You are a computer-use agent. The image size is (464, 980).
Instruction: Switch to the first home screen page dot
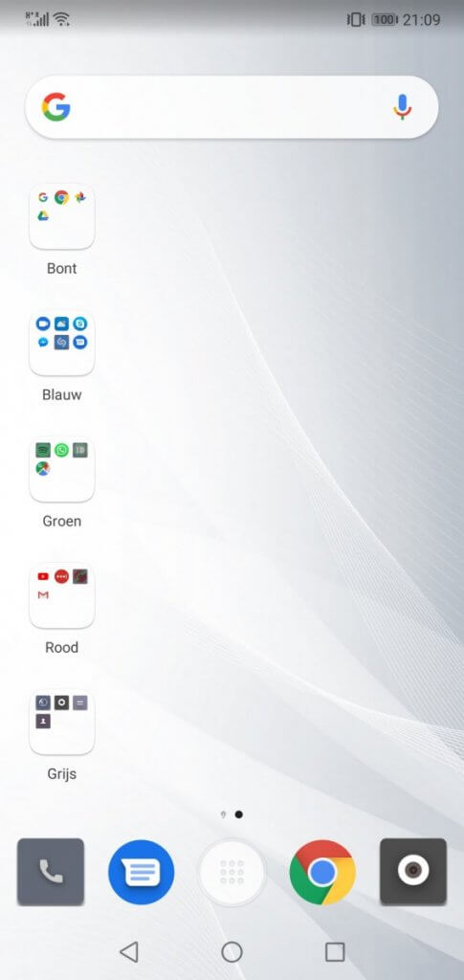click(x=223, y=814)
